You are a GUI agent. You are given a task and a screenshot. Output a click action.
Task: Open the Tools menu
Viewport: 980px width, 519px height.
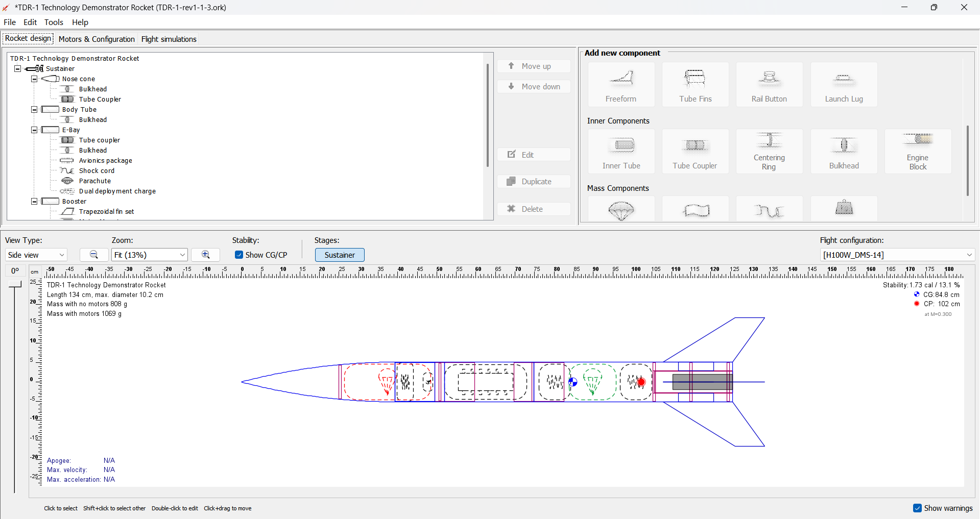coord(54,22)
